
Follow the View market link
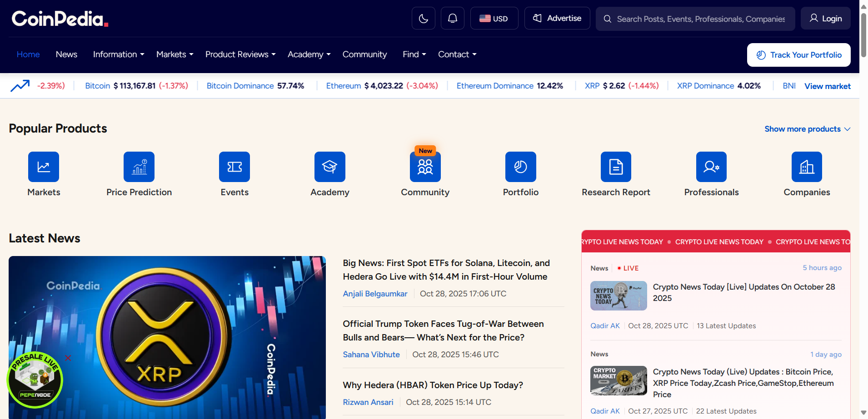point(827,86)
